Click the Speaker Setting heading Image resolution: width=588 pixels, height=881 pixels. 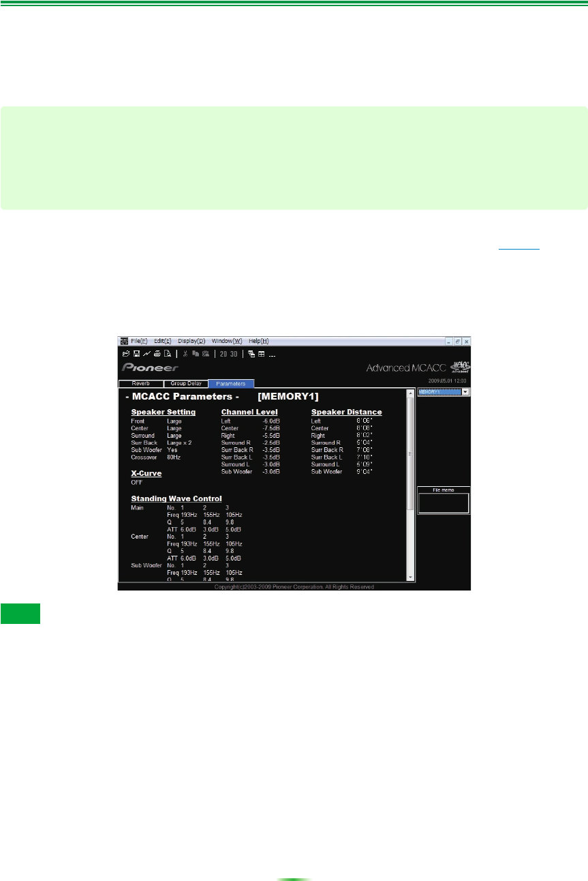[164, 412]
